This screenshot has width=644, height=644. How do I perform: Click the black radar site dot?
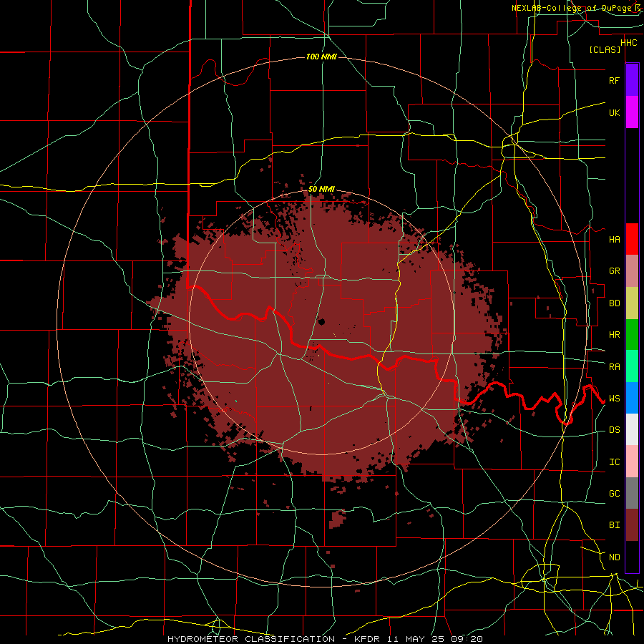click(321, 321)
